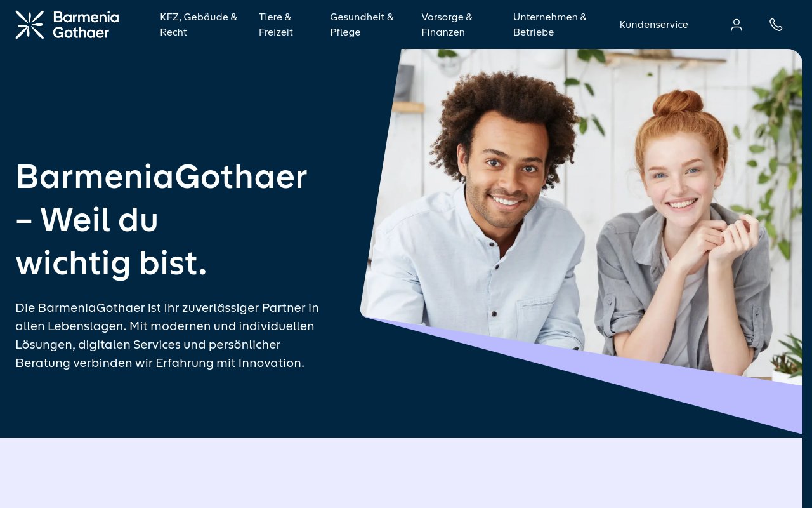Click the '– Weil du' headline line
Viewport: 812px width, 508px height.
point(87,220)
